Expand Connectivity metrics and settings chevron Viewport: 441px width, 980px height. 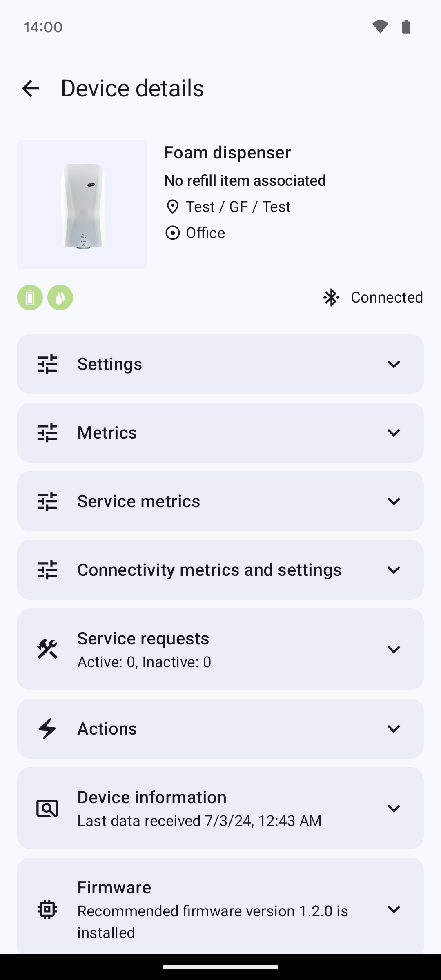click(x=394, y=570)
